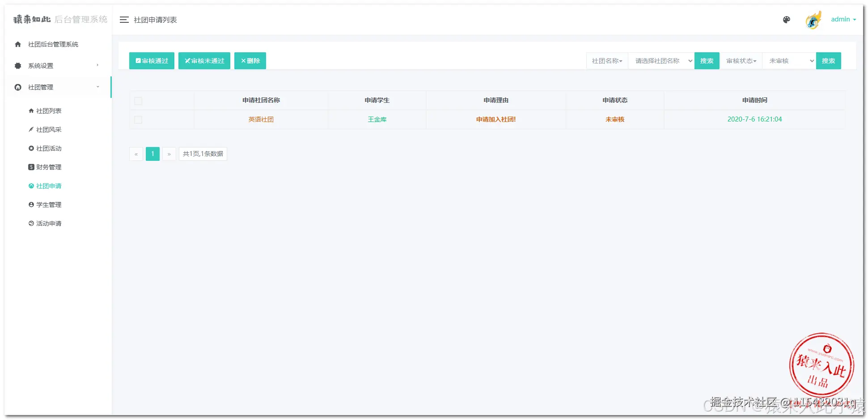Open the admin account dropdown
Viewport: 868px width, 420px height.
(843, 19)
